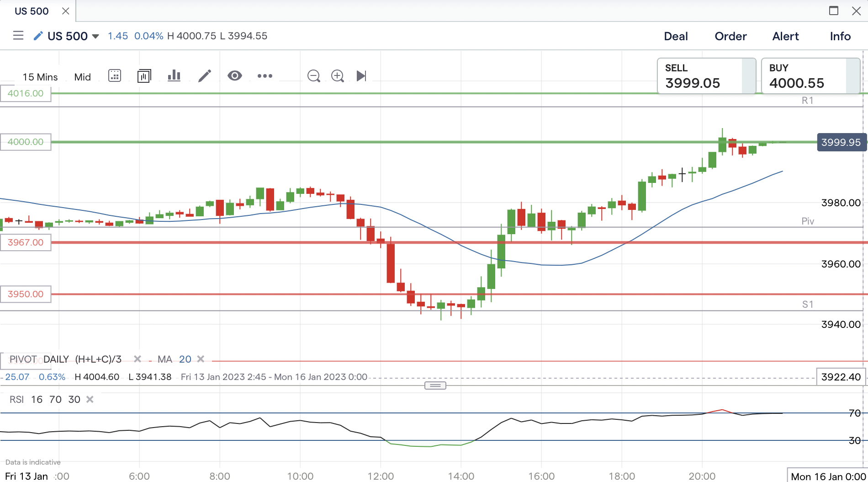Image resolution: width=868 pixels, height=482 pixels.
Task: Close the chart window
Action: click(x=857, y=11)
